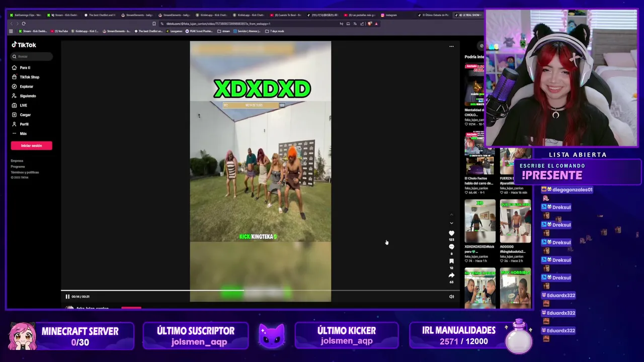Viewport: 644px width, 362px height.
Task: Open the Programa footer link
Action: coord(18,166)
